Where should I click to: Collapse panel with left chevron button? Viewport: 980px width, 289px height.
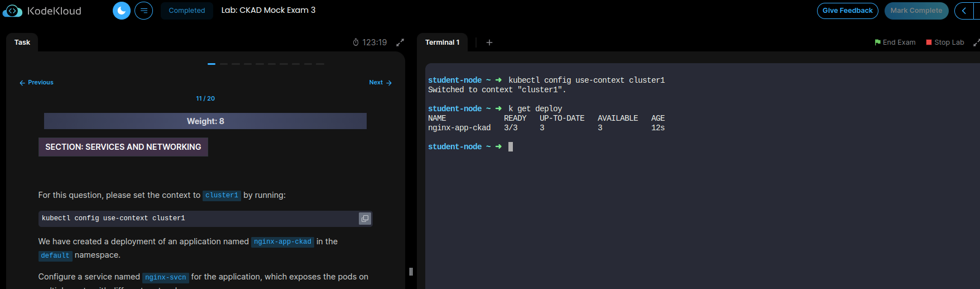point(964,11)
